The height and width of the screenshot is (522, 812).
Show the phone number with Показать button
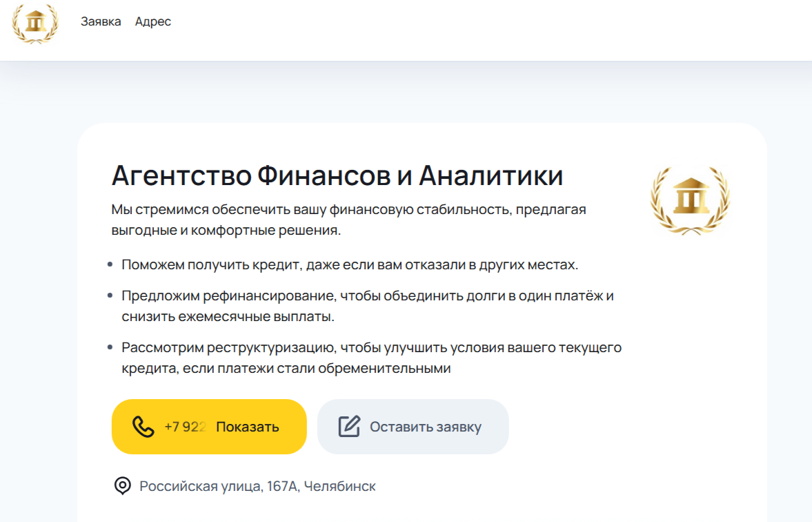(x=209, y=427)
